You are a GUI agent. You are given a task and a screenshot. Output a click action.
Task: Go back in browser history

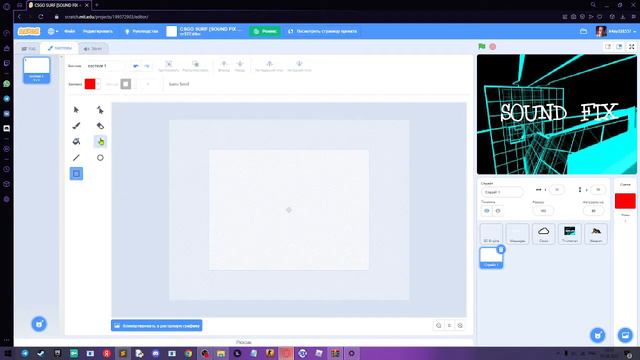(19, 17)
